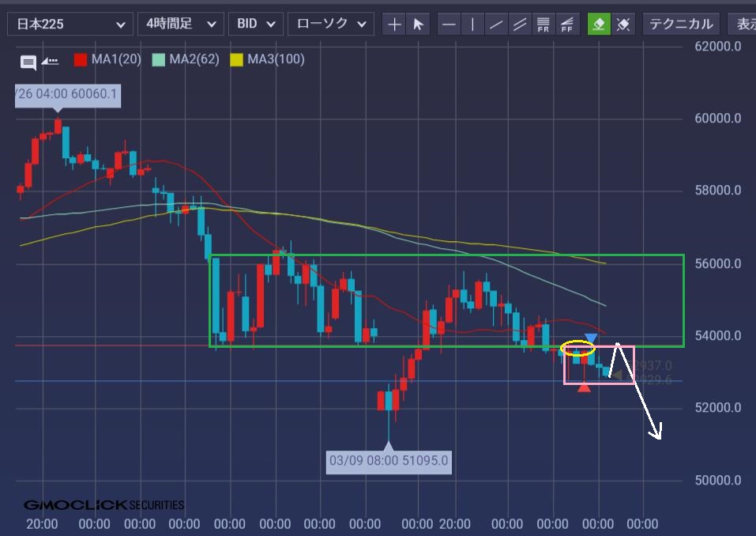The image size is (756, 536).
Task: Pick the horizontal line drawing tool
Action: click(x=449, y=25)
